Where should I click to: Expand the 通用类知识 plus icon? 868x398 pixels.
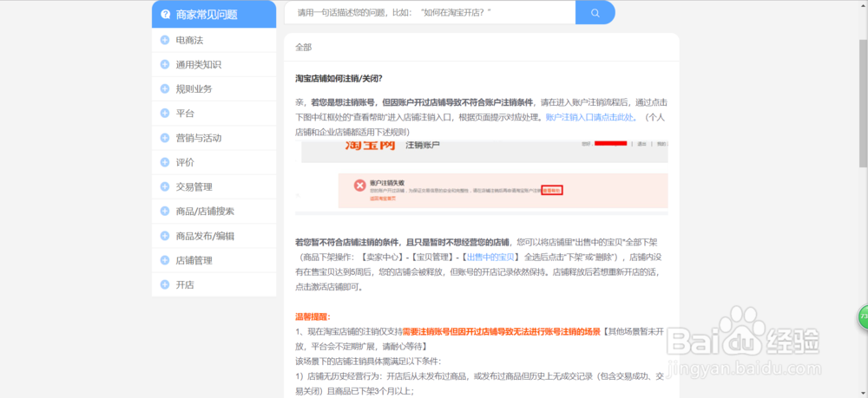click(x=164, y=64)
